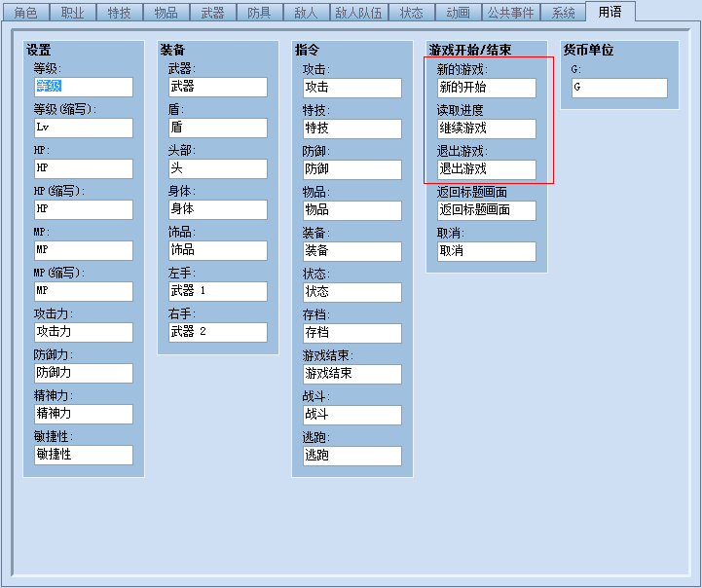Edit the 取消 input field
702x588 pixels.
tap(487, 251)
